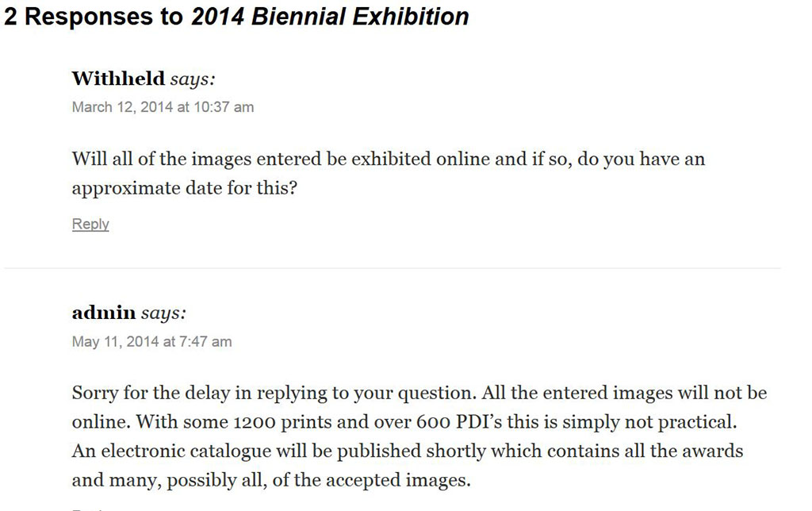Click the italic "2014 Biennial Exhibition" title
Screen dimensions: 812x511
330,17
